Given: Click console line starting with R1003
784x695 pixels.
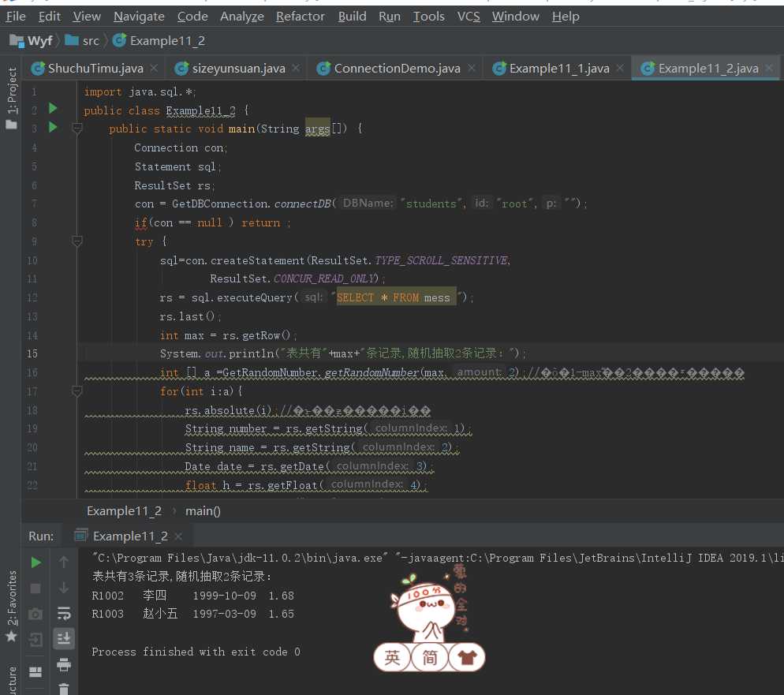Looking at the screenshot, I should [193, 614].
